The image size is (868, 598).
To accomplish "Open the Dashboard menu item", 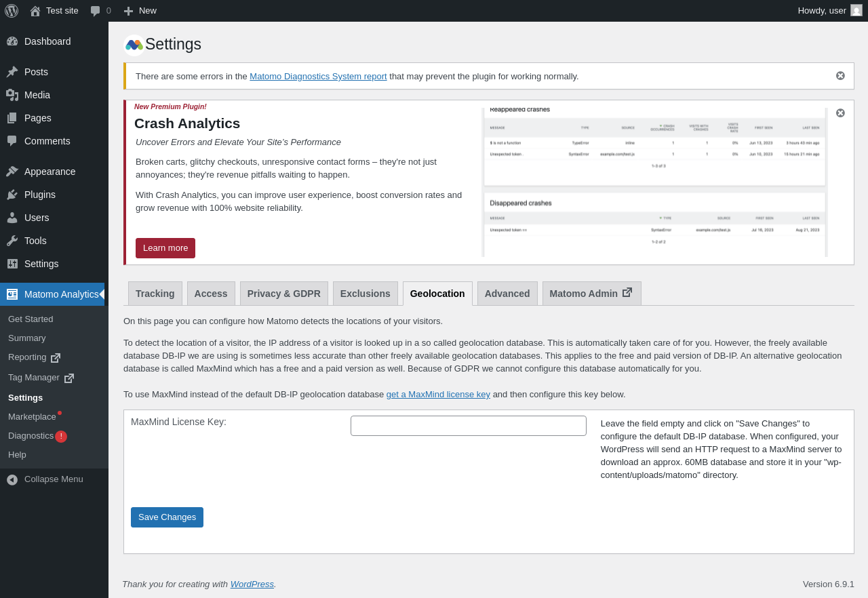I will 47,41.
